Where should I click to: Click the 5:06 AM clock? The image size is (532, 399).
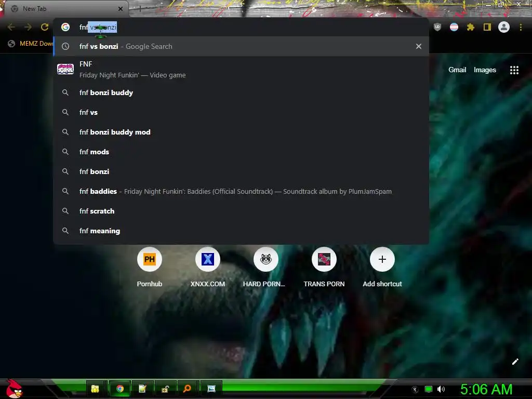(x=486, y=389)
